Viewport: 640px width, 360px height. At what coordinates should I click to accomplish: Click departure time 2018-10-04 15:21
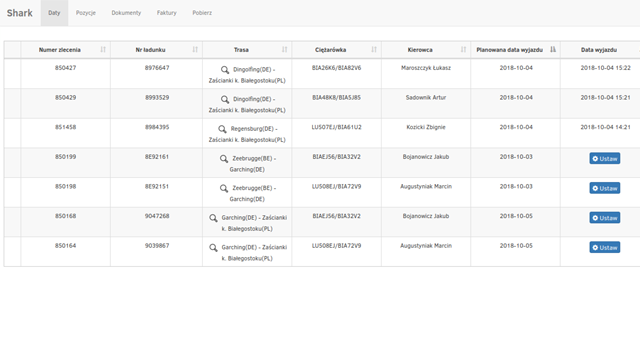click(605, 98)
